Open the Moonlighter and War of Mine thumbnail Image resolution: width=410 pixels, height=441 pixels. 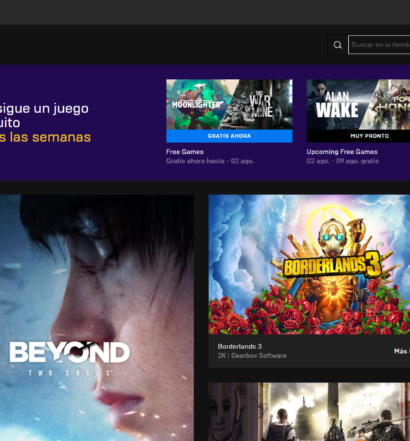229,104
